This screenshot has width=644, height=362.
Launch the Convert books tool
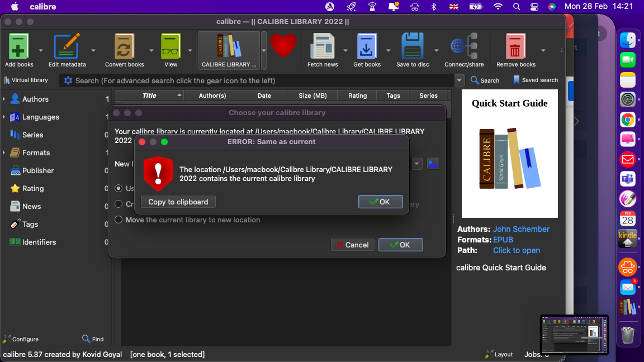[x=124, y=50]
